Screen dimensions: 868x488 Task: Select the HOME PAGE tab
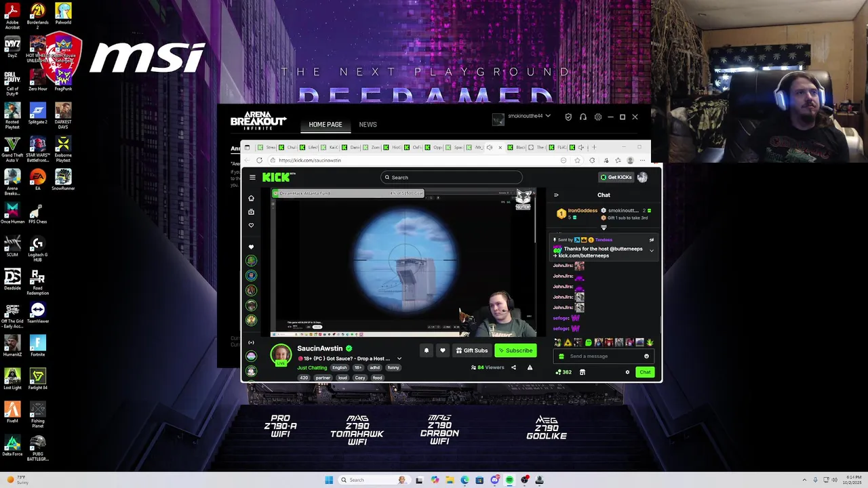[x=325, y=125]
